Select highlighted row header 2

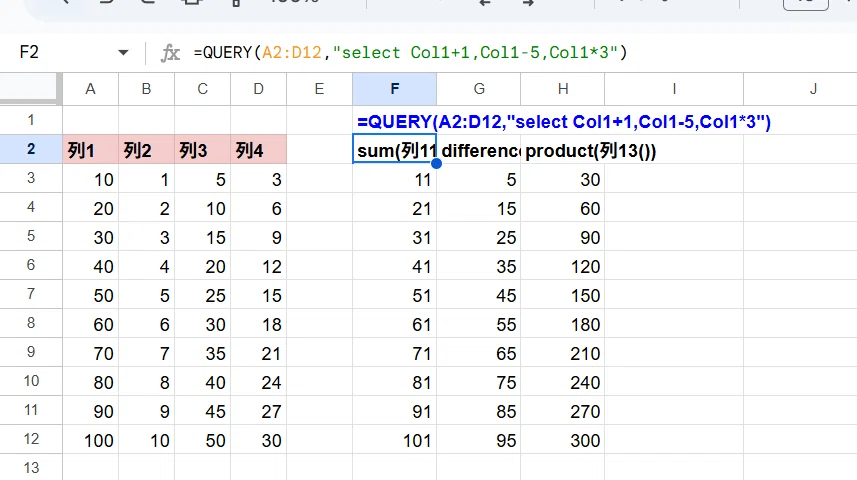[31, 149]
